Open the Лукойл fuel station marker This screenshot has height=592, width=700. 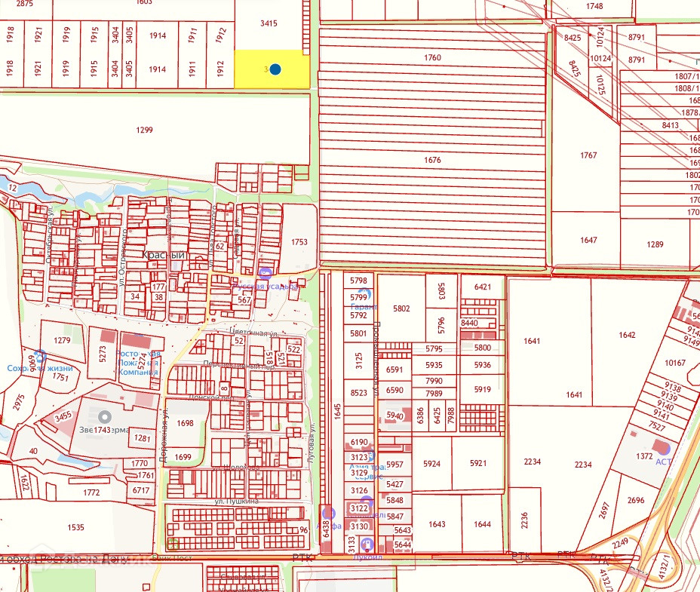point(367,544)
